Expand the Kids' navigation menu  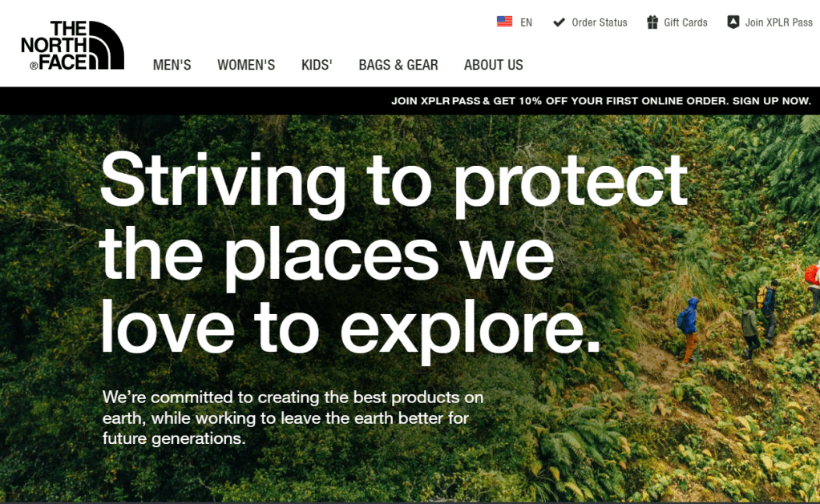click(x=317, y=65)
